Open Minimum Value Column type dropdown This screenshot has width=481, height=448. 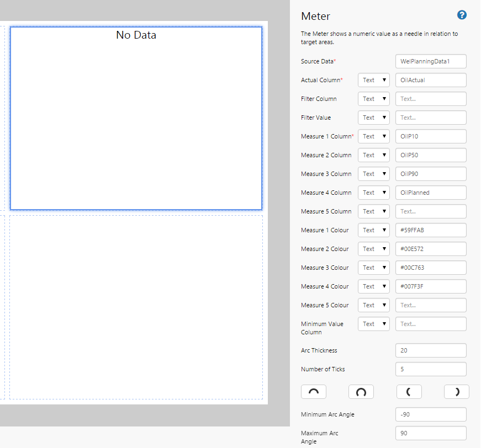coord(373,324)
